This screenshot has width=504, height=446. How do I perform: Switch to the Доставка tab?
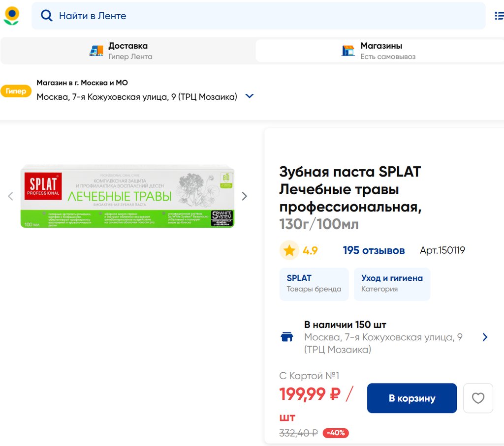(127, 51)
